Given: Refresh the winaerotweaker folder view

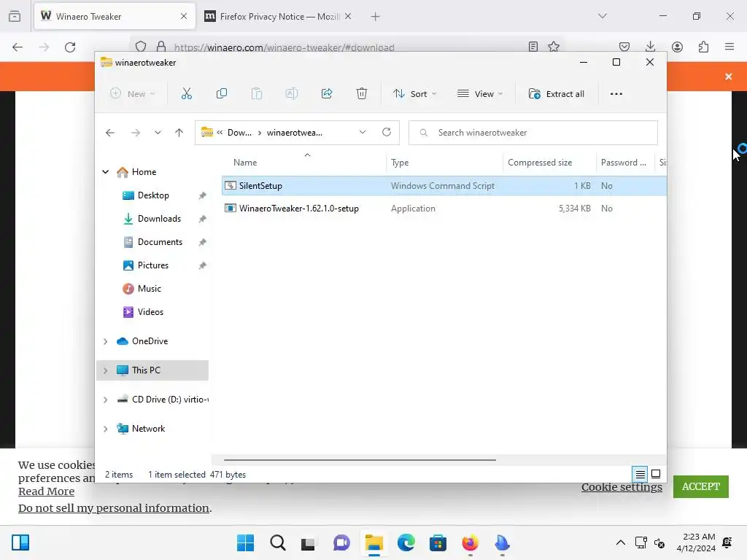Looking at the screenshot, I should click(x=387, y=133).
